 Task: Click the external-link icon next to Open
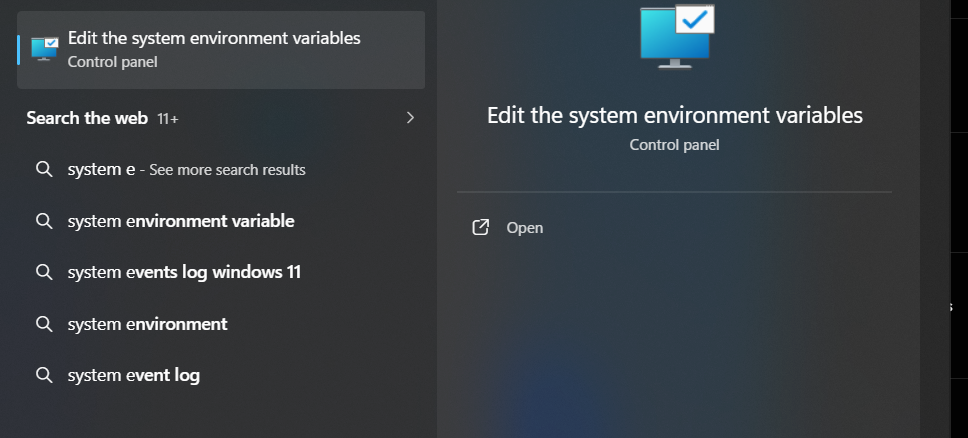point(480,227)
